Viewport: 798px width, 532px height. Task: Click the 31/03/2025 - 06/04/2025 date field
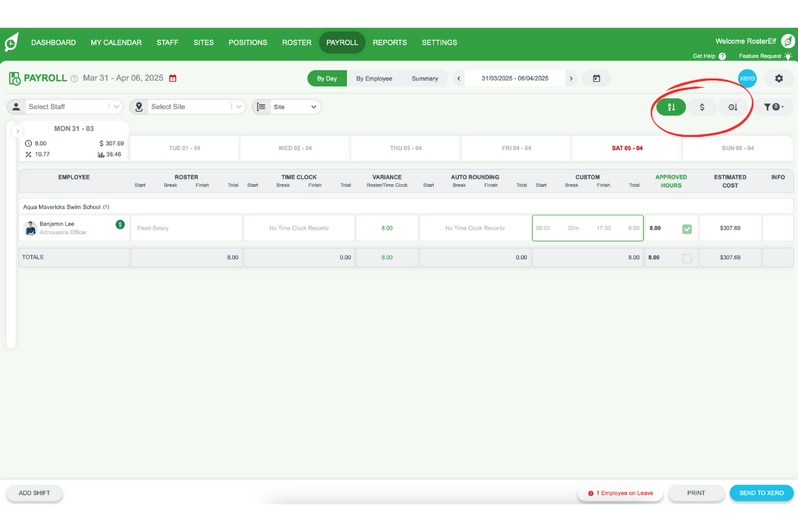(515, 78)
